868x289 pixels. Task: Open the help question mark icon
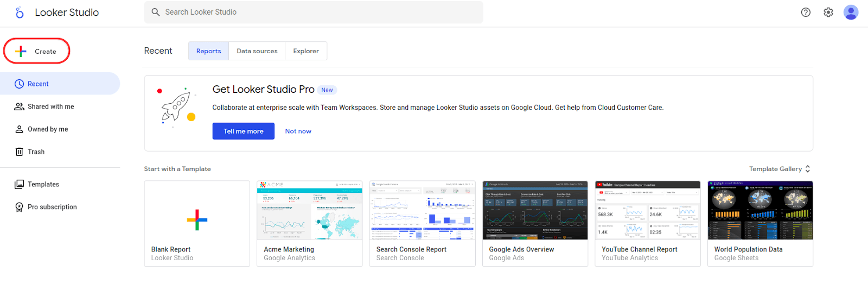coord(806,12)
